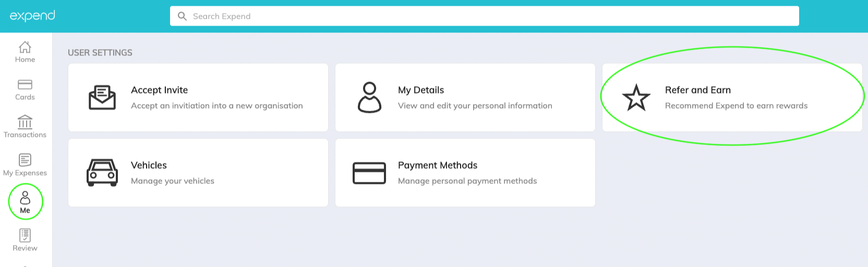This screenshot has height=267, width=868.
Task: Click 'View and edit your personal information' text
Action: [475, 106]
